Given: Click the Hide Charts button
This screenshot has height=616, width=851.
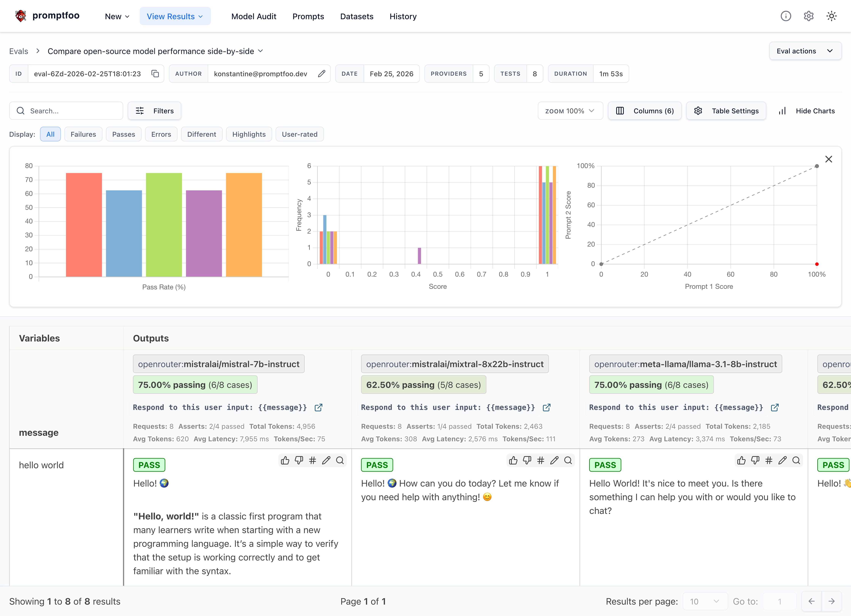Looking at the screenshot, I should 807,111.
